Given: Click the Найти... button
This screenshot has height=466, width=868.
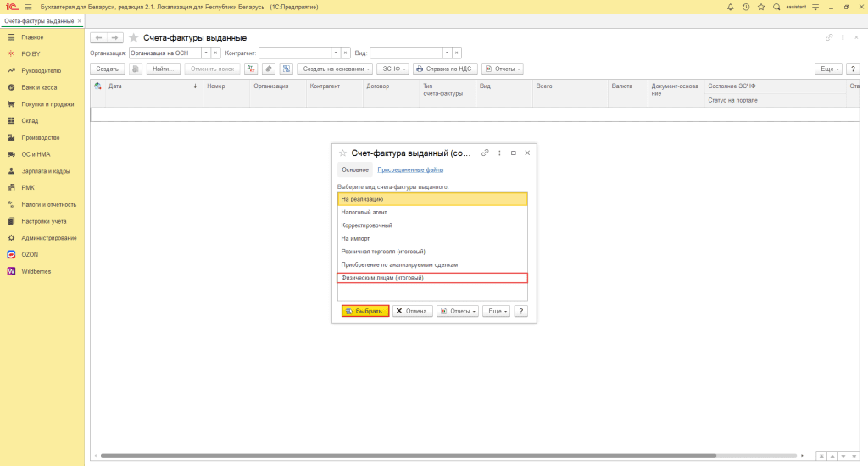Looking at the screenshot, I should click(164, 69).
